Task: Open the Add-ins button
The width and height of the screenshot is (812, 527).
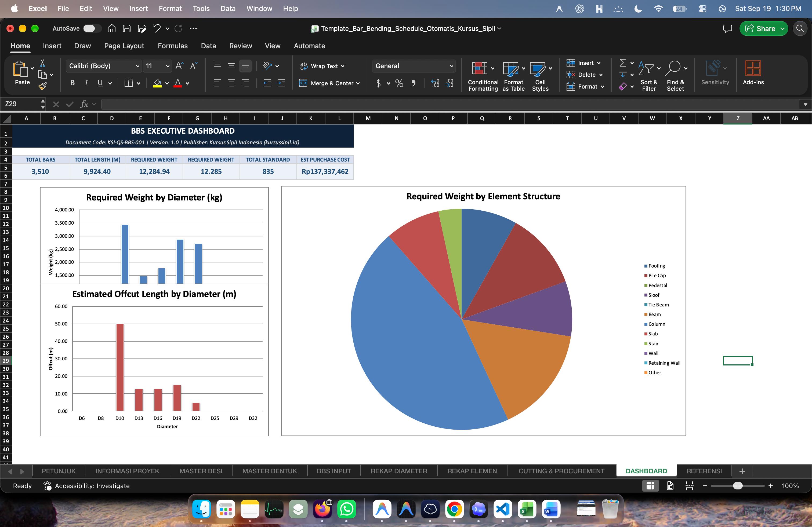Action: tap(753, 73)
